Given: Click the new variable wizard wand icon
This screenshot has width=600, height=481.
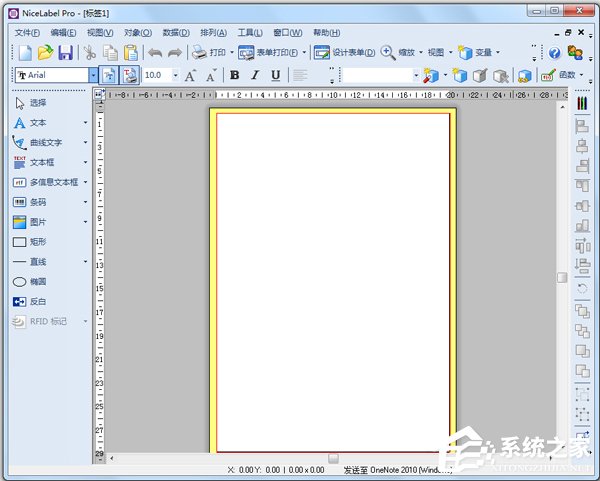Looking at the screenshot, I should (431, 75).
